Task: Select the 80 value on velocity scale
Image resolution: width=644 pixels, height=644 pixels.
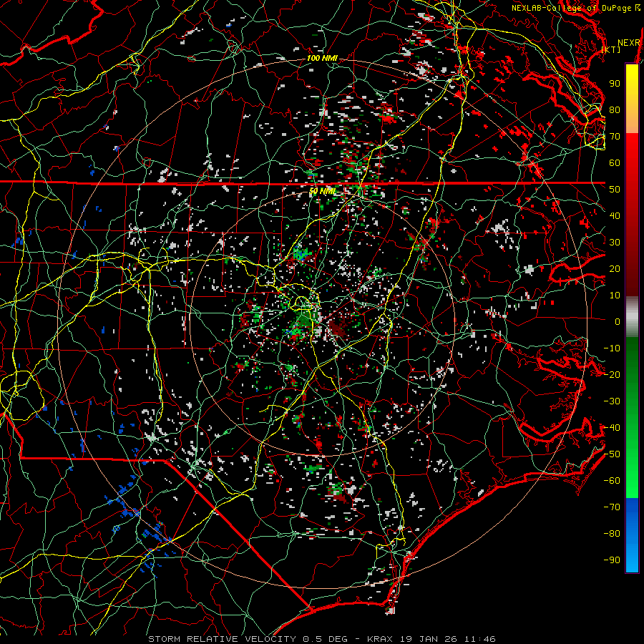Action: (615, 110)
